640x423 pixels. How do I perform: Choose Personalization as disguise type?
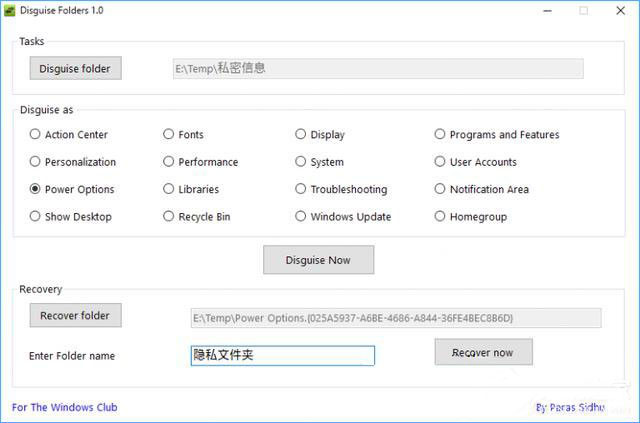tap(36, 162)
